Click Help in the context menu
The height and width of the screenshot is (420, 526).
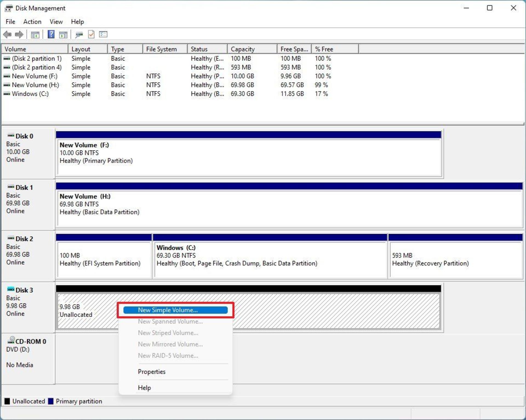[x=144, y=387]
